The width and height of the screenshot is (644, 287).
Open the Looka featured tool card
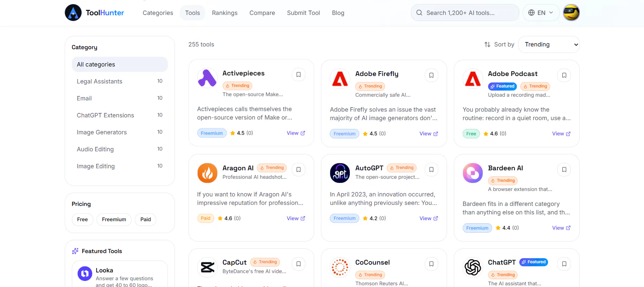coord(120,274)
